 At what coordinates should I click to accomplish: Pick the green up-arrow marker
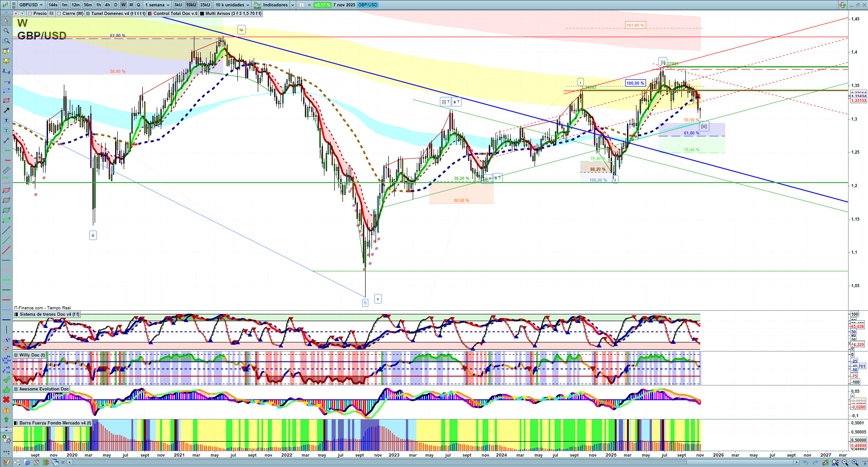[x=6, y=419]
